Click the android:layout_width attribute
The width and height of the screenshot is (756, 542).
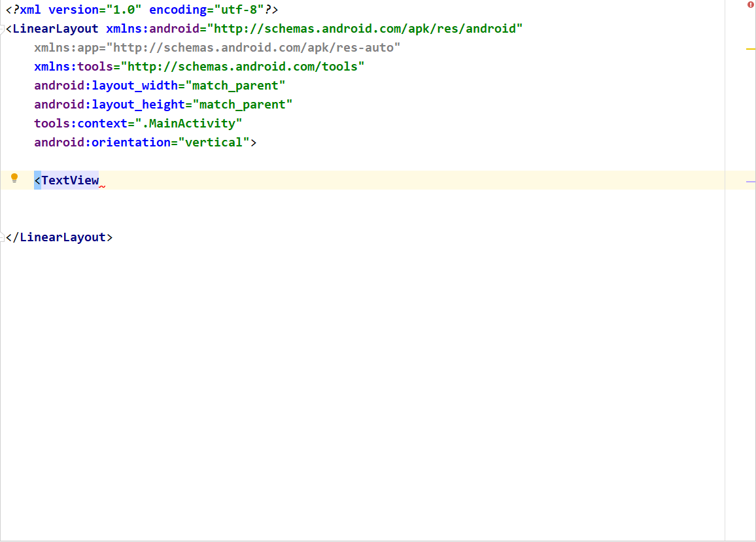pyautogui.click(x=160, y=86)
